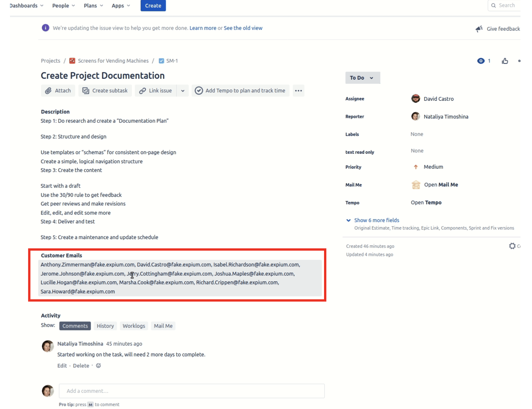
Task: Click Nataliya Timoshina's reporter avatar
Action: tap(416, 116)
